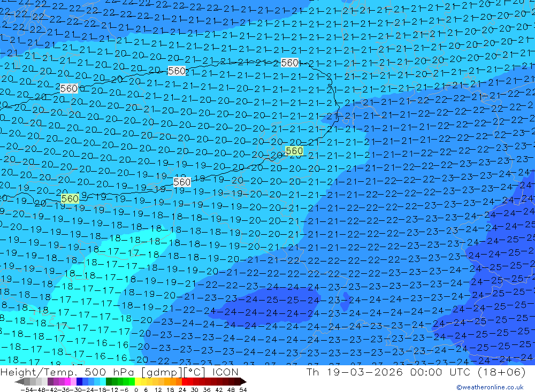This screenshot has width=535, height=392.
Task: Select the Th 19-03-2026 00:00 UTC date text
Action: 389,372
